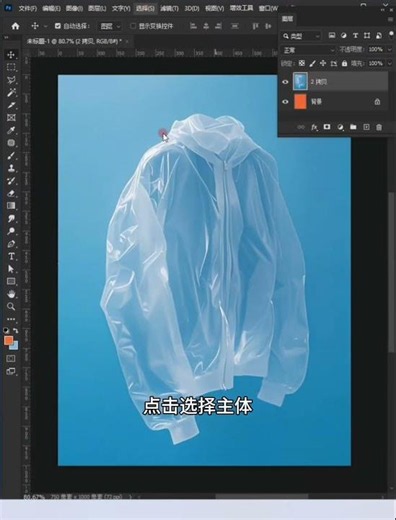Screen dimensions: 396x520
Task: Set the foreground color swatch
Action: [8, 340]
